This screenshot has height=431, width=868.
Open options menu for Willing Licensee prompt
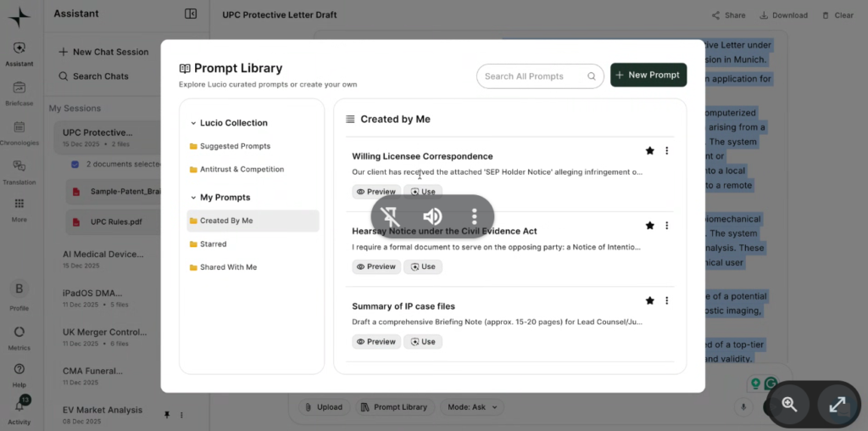(x=666, y=151)
